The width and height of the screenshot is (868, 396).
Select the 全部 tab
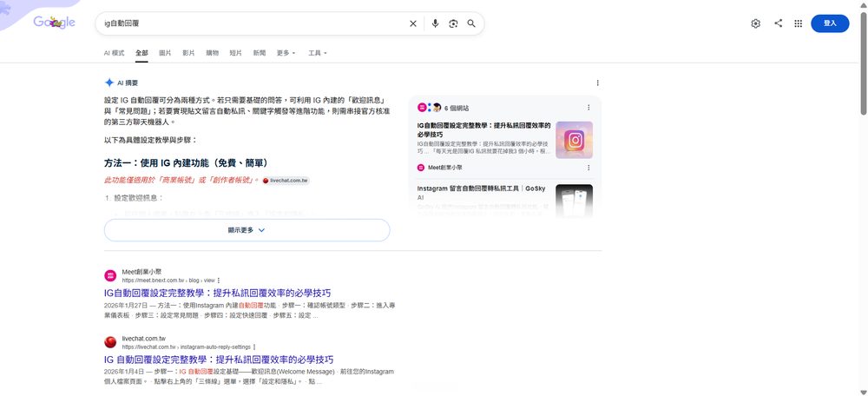tap(141, 53)
